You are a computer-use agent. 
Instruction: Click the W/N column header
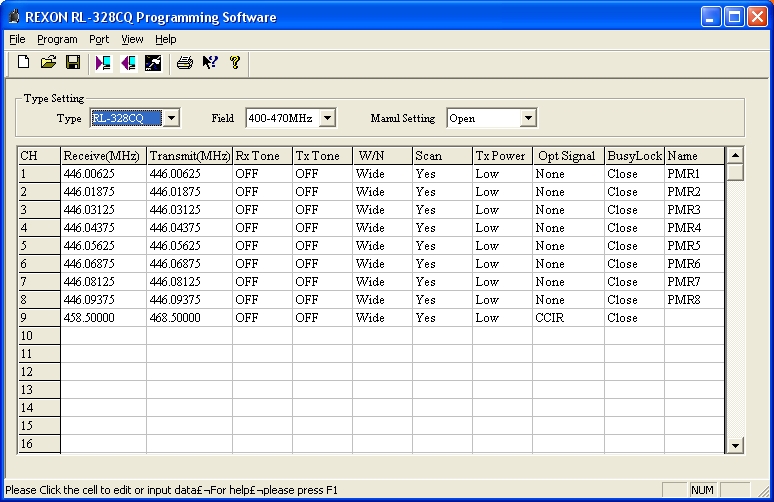(x=383, y=155)
